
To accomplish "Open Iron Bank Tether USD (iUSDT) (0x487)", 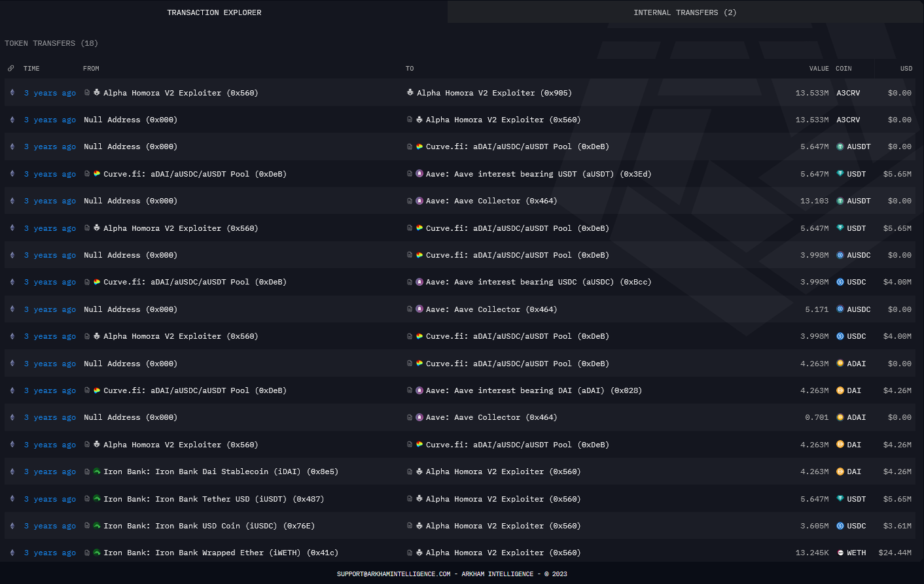I will (x=213, y=499).
